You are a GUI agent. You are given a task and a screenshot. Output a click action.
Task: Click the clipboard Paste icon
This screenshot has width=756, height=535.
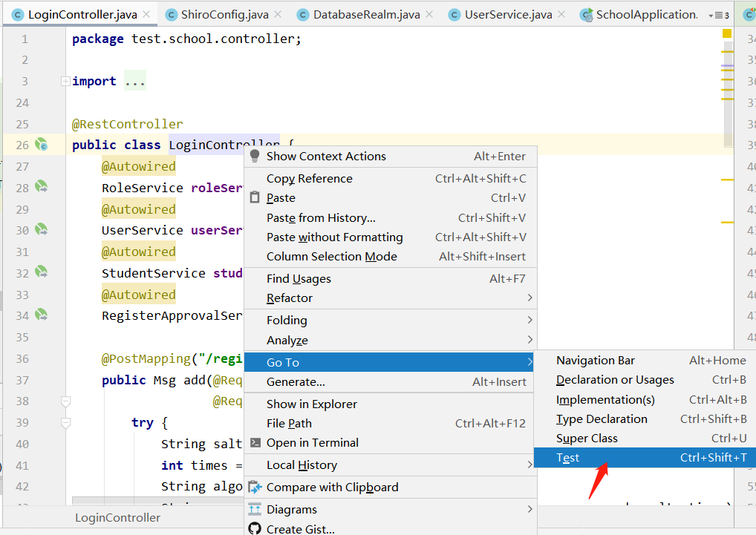(x=255, y=197)
